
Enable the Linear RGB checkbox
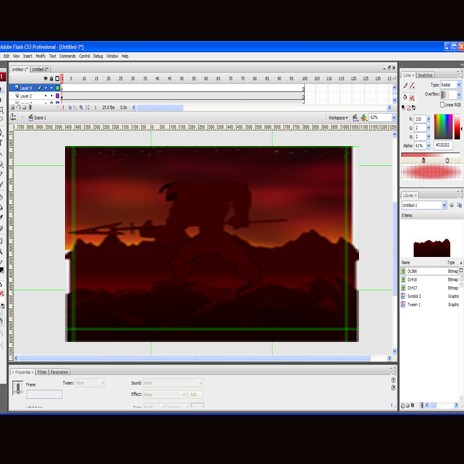(x=443, y=105)
